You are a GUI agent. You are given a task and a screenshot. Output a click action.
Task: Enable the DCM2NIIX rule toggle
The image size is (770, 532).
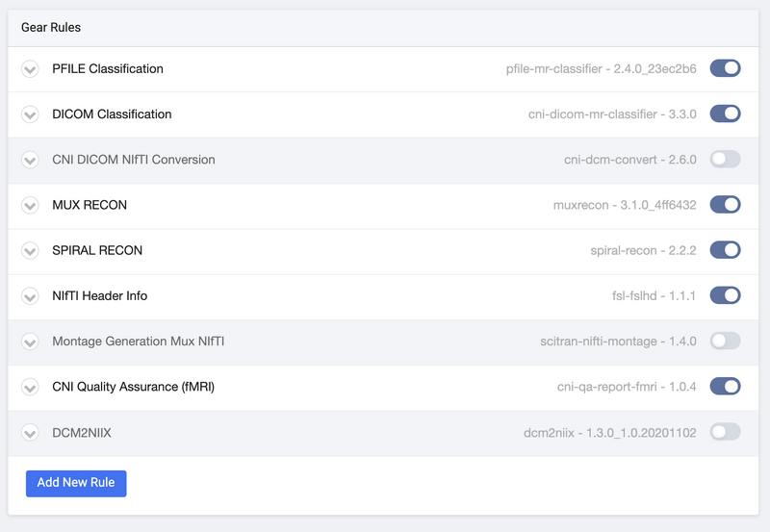(x=725, y=432)
